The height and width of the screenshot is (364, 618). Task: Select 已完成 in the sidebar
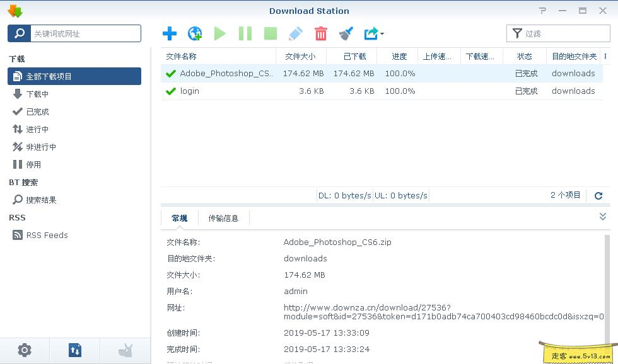tap(38, 111)
